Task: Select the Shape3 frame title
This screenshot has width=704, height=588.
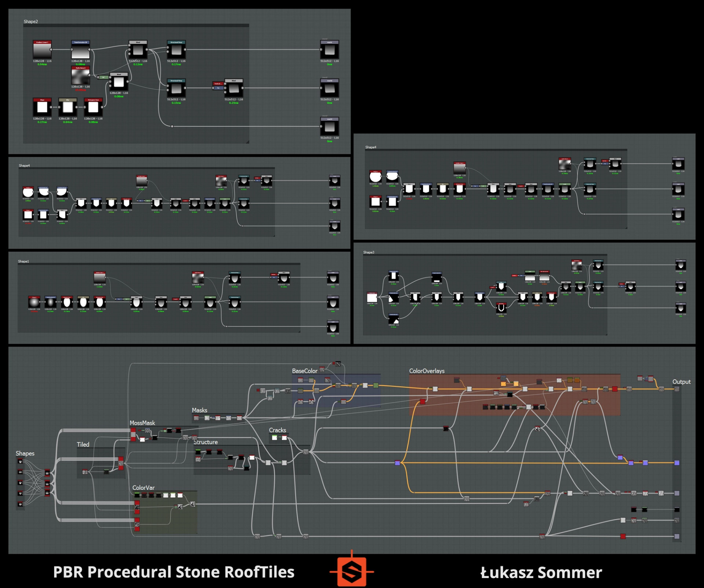Action: (x=368, y=252)
